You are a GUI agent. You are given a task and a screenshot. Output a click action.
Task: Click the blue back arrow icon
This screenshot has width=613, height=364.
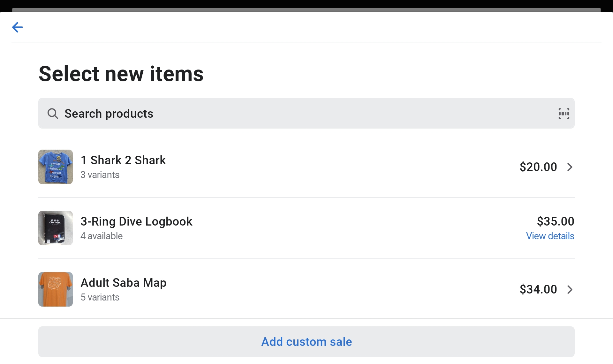17,27
